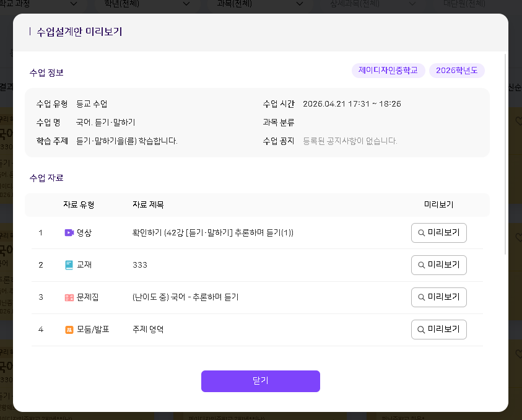Click the magnifier icon for the 영상 row

click(x=422, y=233)
